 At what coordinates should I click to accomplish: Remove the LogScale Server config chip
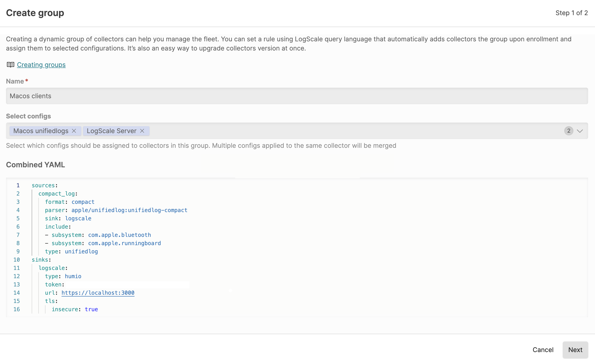coord(142,131)
